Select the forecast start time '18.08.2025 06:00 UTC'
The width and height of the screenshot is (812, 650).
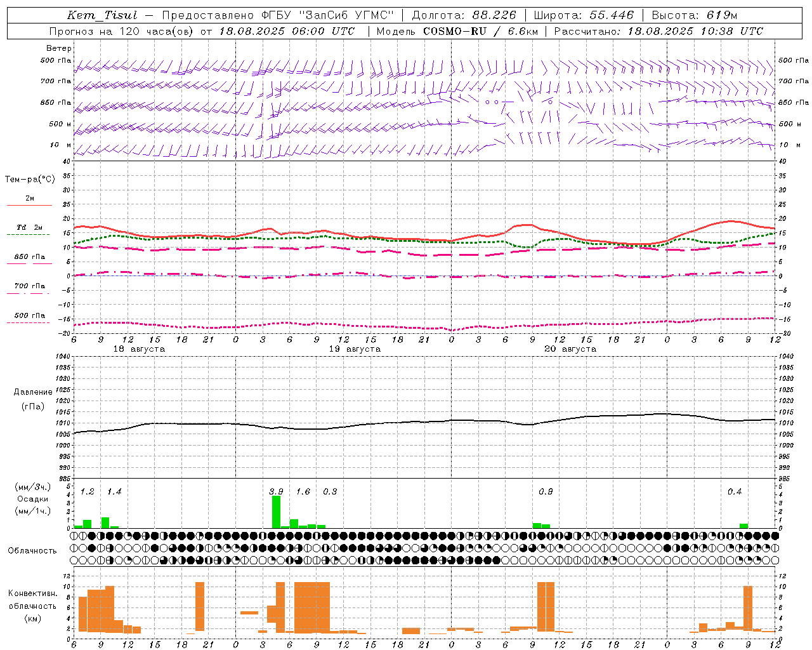click(x=287, y=31)
